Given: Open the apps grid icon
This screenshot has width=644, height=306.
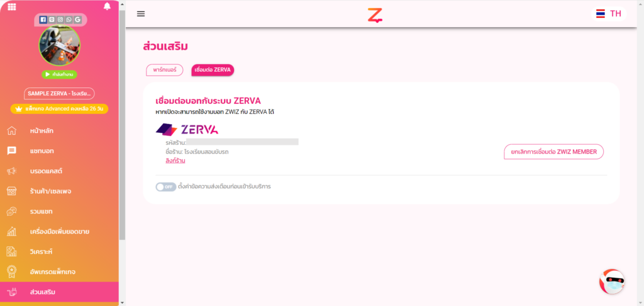Looking at the screenshot, I should point(12,6).
